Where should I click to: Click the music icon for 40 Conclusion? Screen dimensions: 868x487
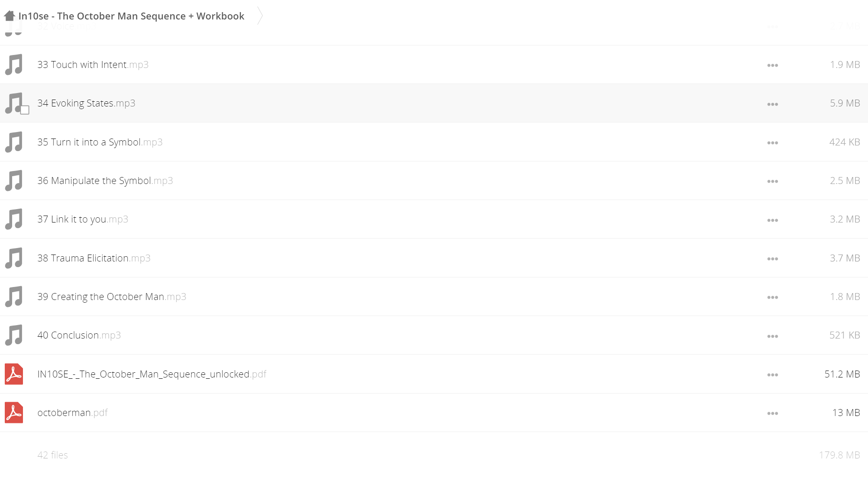(x=14, y=335)
